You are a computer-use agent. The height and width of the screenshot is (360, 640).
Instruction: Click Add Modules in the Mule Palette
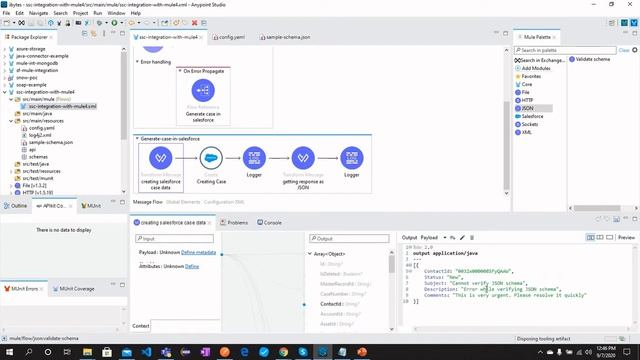tap(533, 68)
